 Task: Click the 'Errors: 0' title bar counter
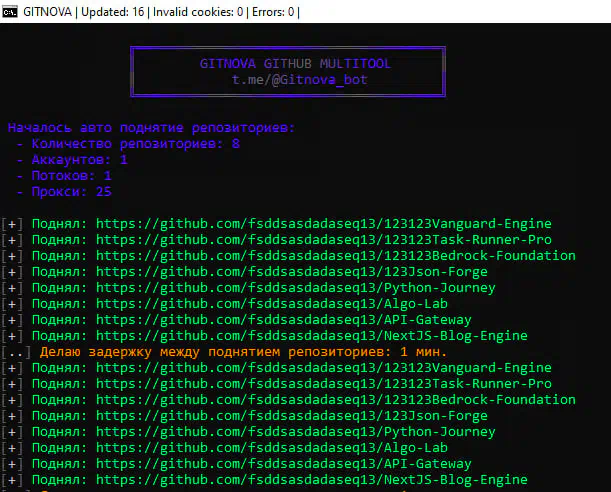coord(273,12)
